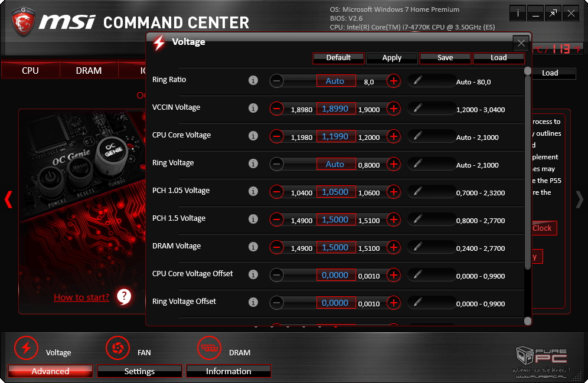Click the pencil edit icon for DRAM Voltage
The image size is (588, 383).
[417, 247]
